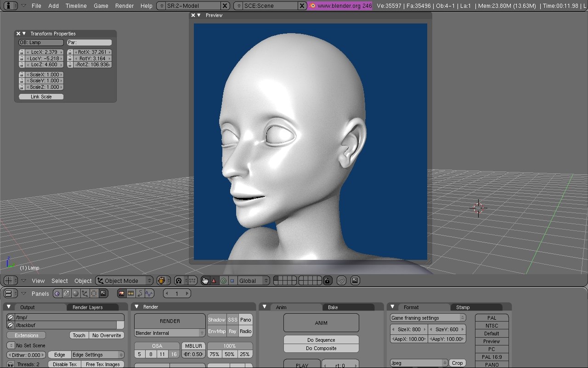Click the Scene context icon in Panels

103,293
